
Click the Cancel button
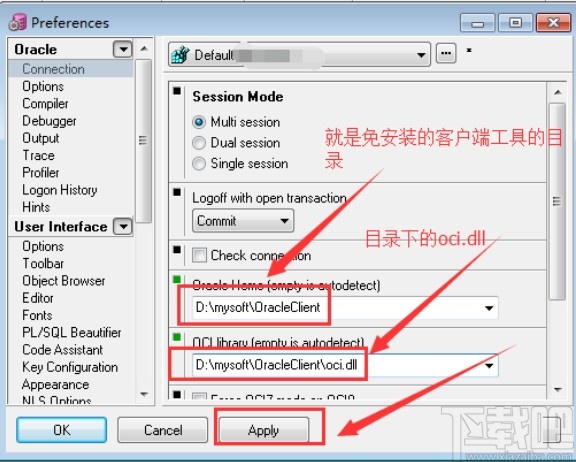[x=163, y=430]
